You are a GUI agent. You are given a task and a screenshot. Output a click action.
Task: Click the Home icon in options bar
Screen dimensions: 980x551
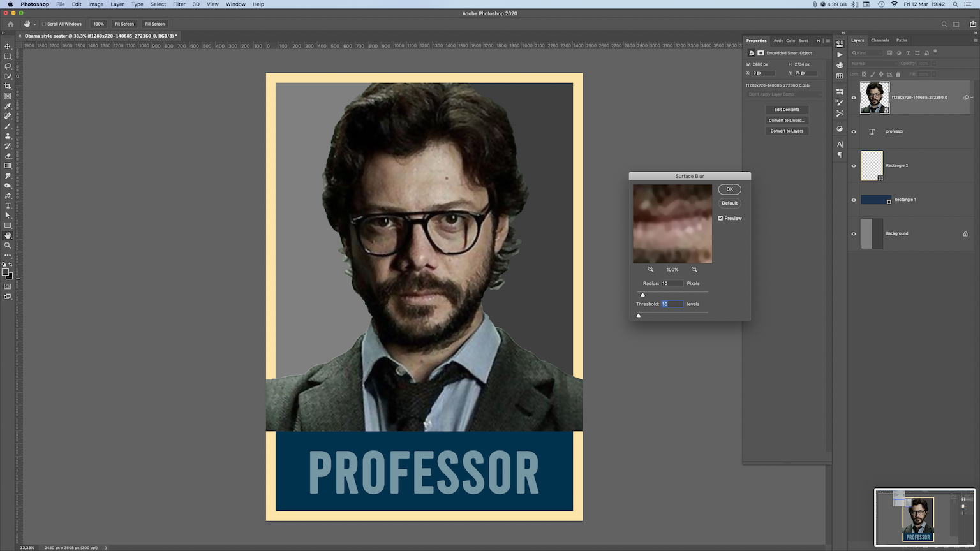coord(10,24)
